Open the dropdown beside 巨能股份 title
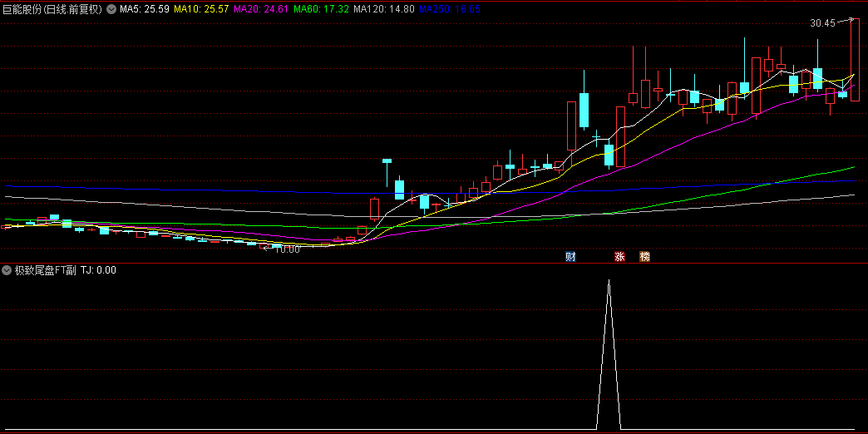The width and height of the screenshot is (868, 434). [111, 9]
